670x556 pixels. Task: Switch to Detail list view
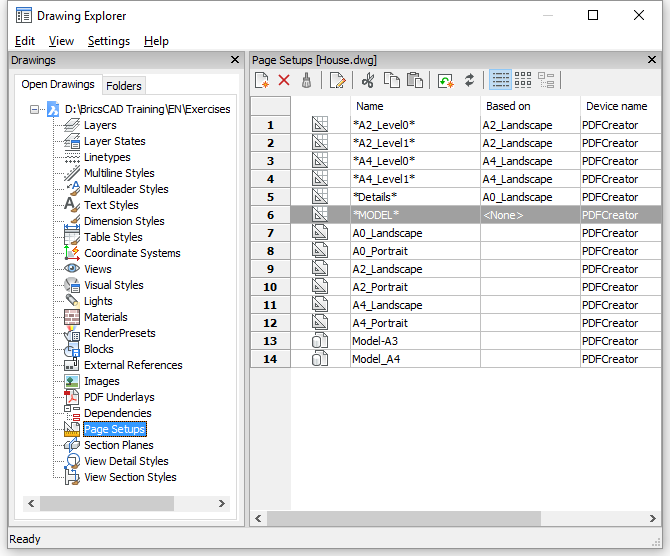coord(500,80)
